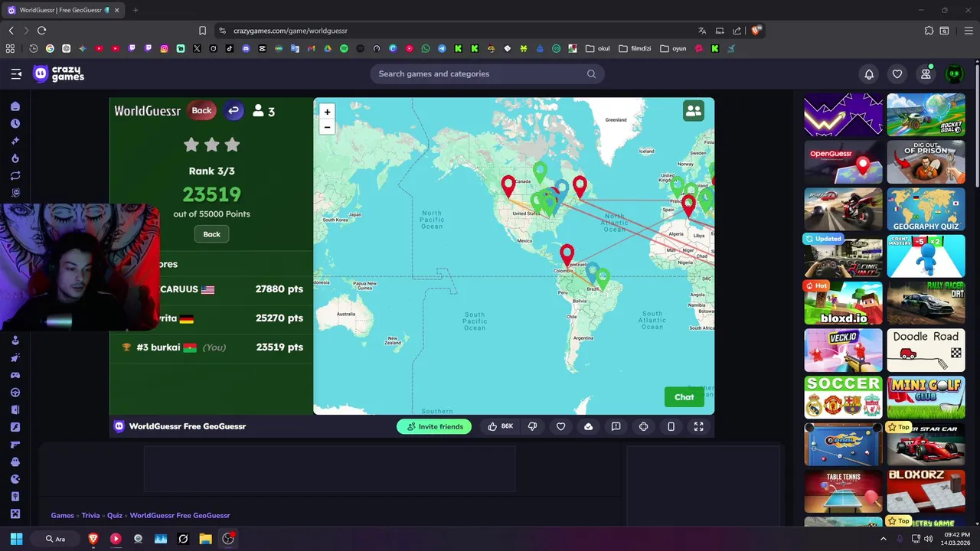Click the red map pin over Venezuela

tap(567, 254)
